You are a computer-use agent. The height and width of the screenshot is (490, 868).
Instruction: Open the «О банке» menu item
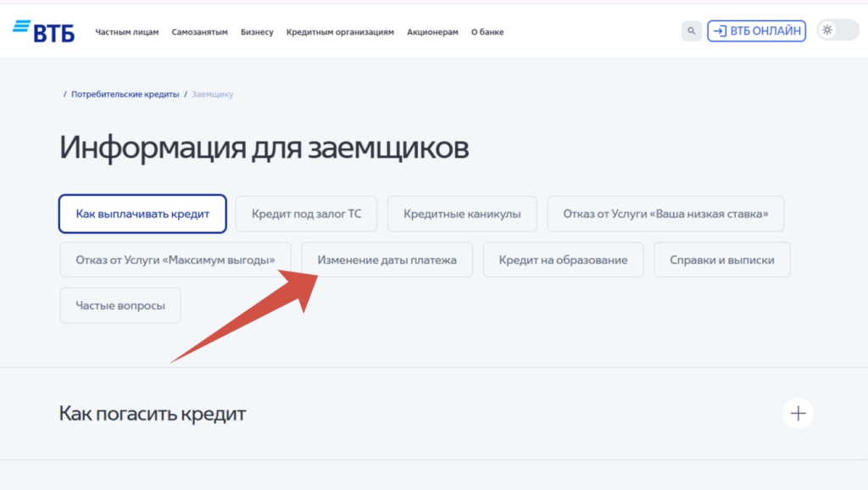point(486,31)
